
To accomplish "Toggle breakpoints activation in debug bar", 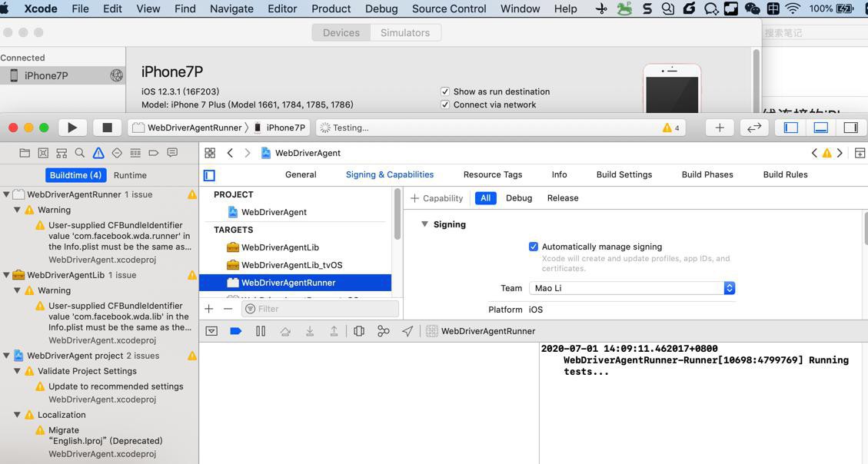I will click(x=236, y=331).
